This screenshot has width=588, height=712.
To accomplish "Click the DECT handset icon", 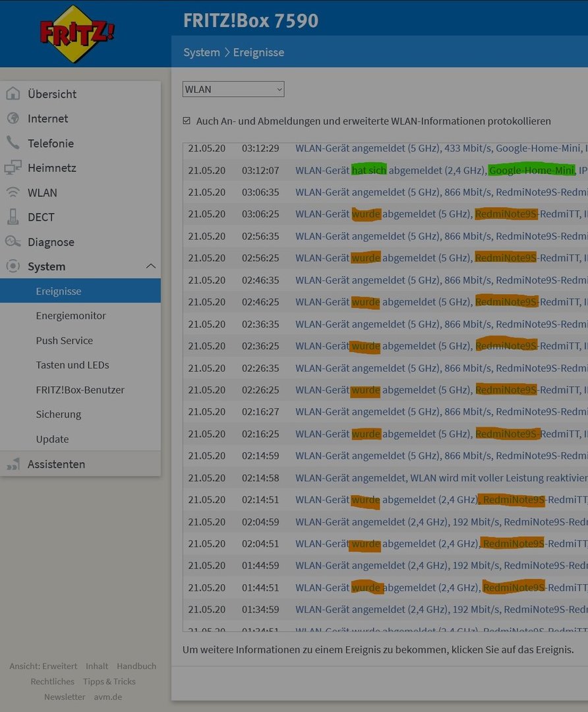I will tap(13, 217).
